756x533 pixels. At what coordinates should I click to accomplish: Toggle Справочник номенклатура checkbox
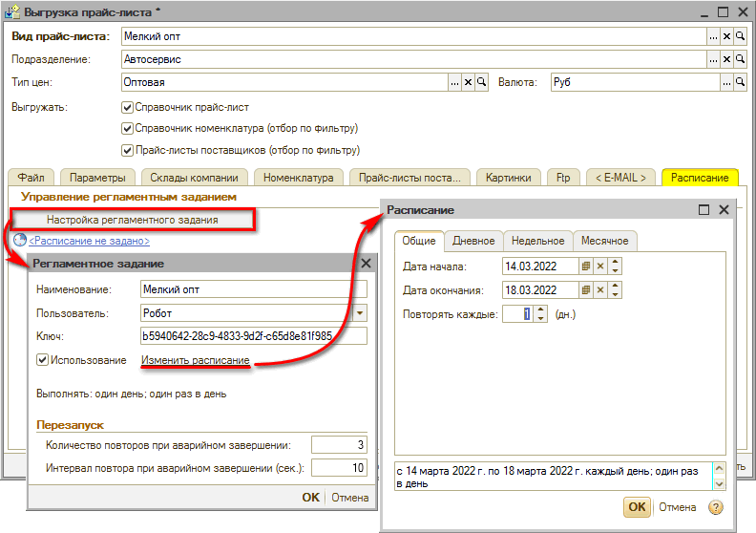(128, 128)
